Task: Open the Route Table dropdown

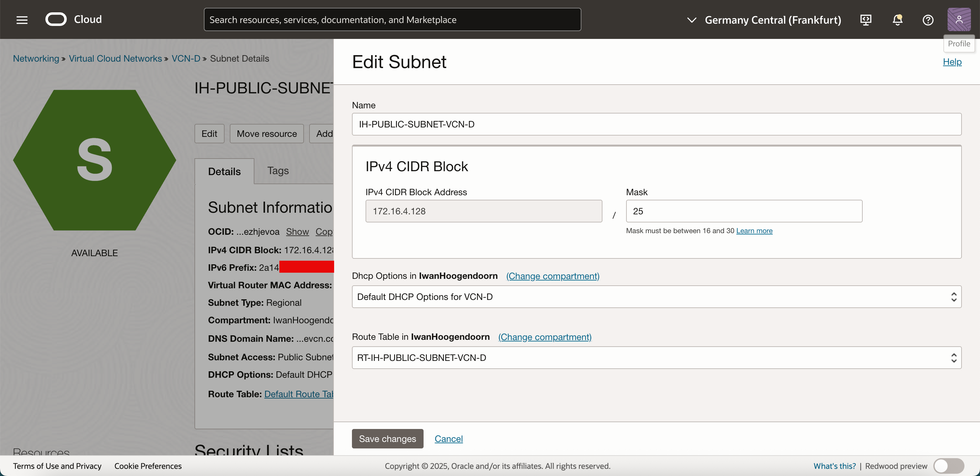Action: tap(656, 358)
